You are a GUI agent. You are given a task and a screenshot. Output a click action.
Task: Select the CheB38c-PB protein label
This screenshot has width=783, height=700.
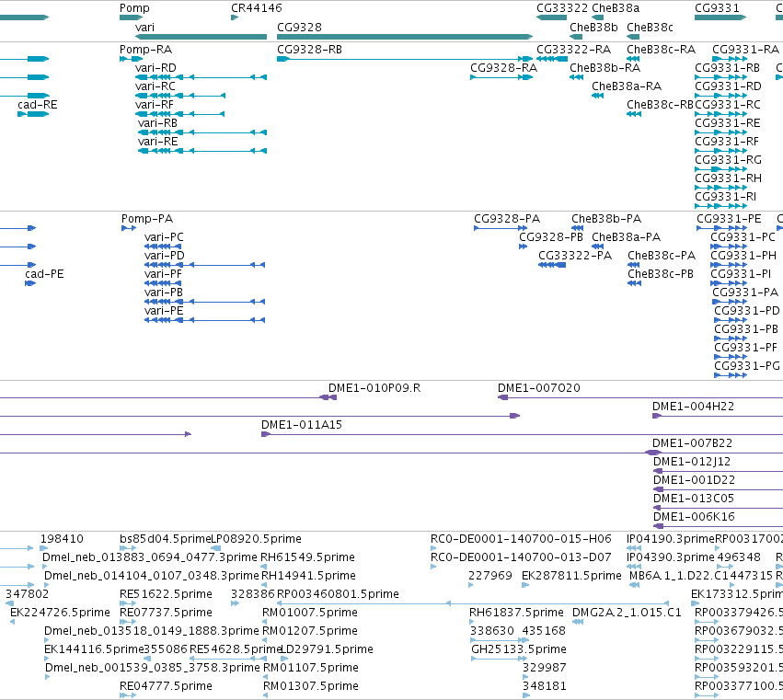[660, 274]
